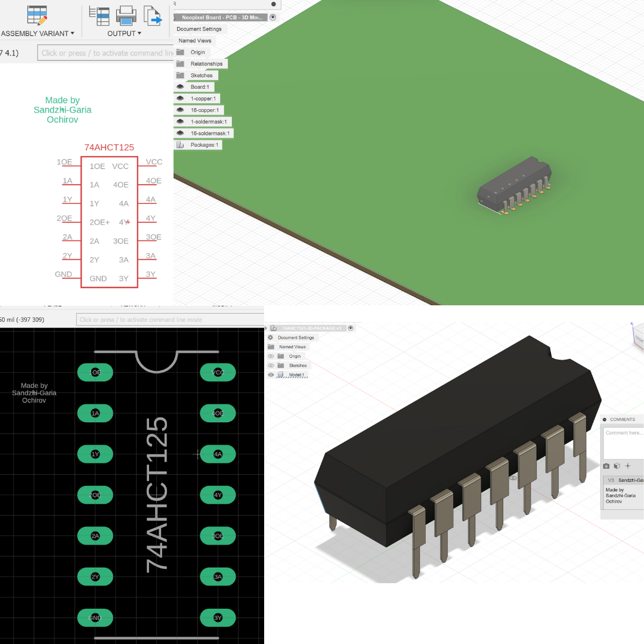Toggle Origin visibility eye in package browser
644x644 pixels.
coord(271,356)
